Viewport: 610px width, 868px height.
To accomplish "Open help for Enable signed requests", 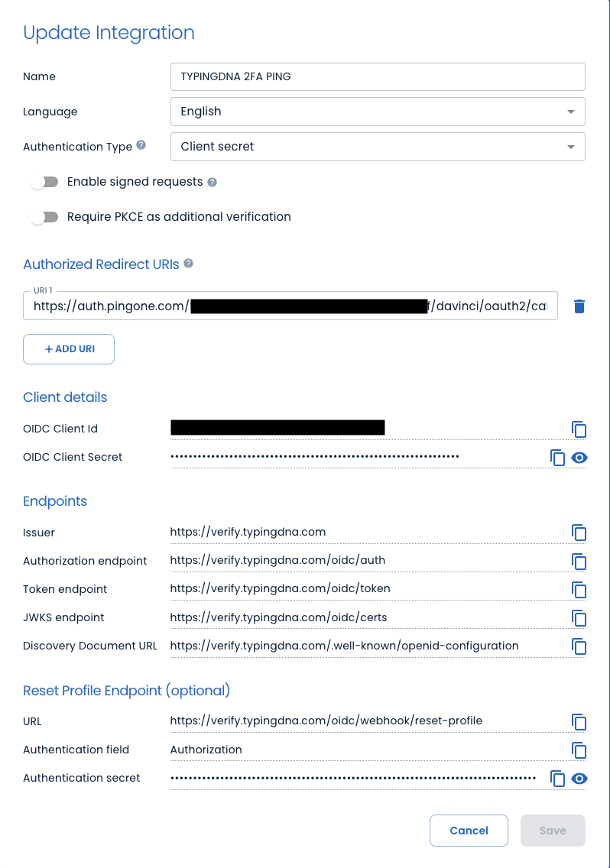I will [x=213, y=182].
